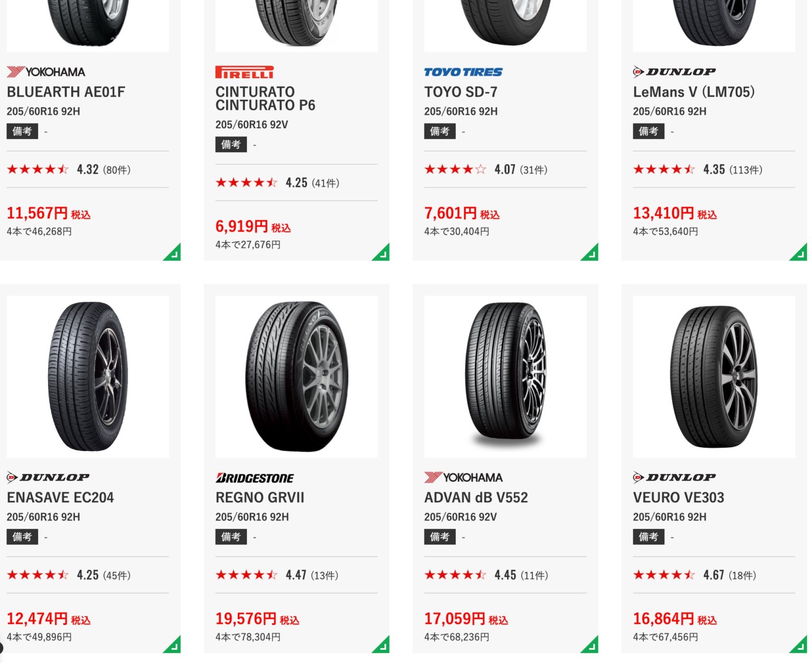Screen dimensions: 812x663
Task: Click the 4.67 rating on VEURO VE303
Action: (714, 575)
